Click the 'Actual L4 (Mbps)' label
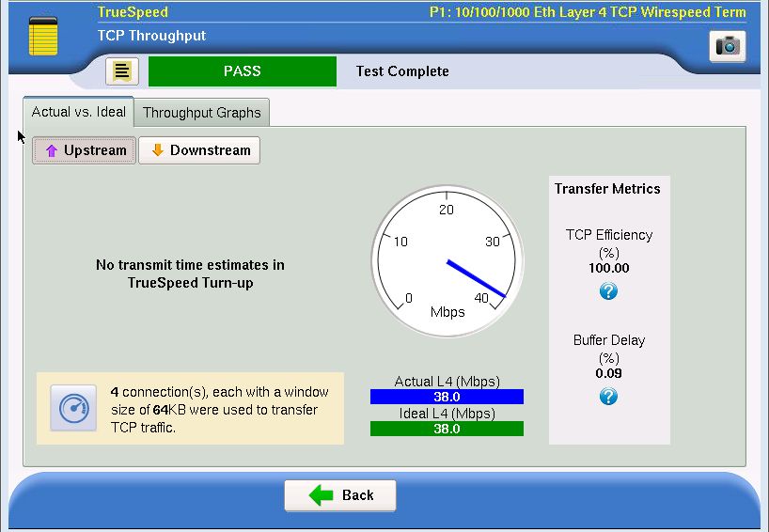The height and width of the screenshot is (532, 769). click(x=447, y=382)
